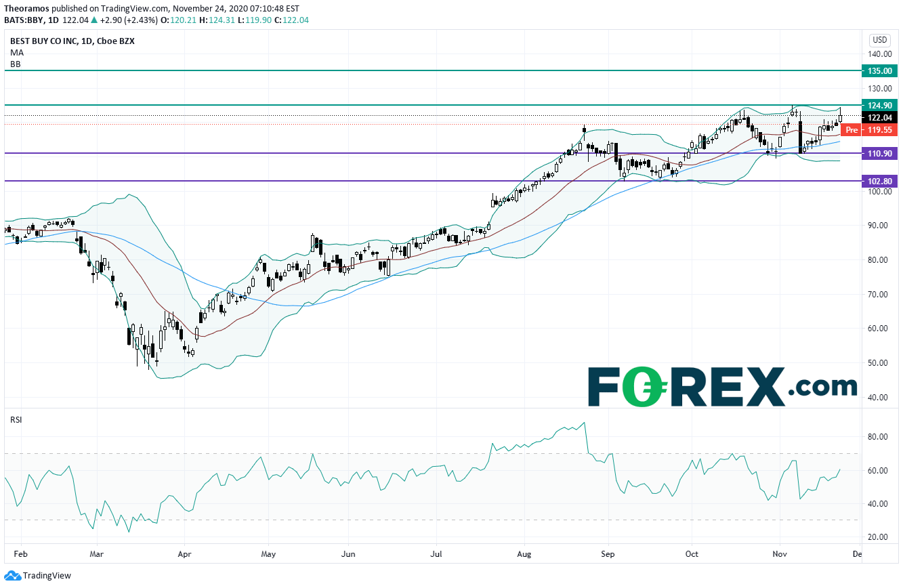Select the BB indicator label
The image size is (903, 588).
[x=16, y=64]
